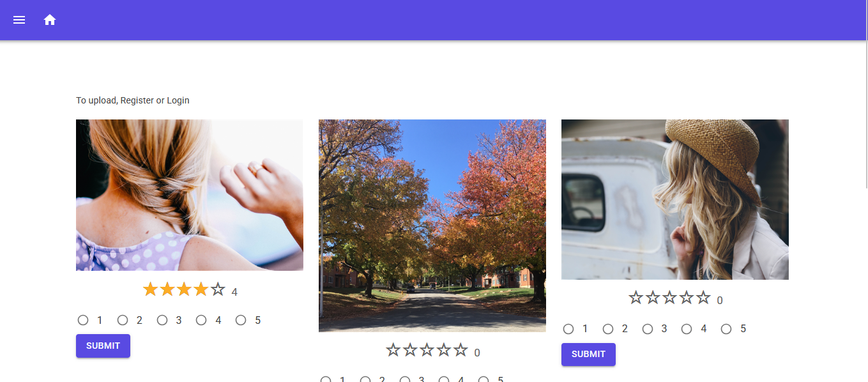Open the hamburger navigation menu
Screen dimensions: 868x382
(x=19, y=20)
